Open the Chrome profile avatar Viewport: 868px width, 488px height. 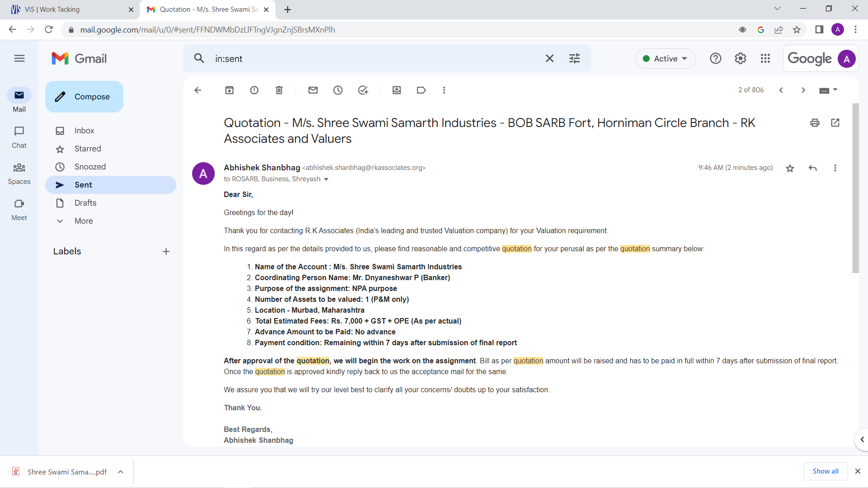click(837, 30)
